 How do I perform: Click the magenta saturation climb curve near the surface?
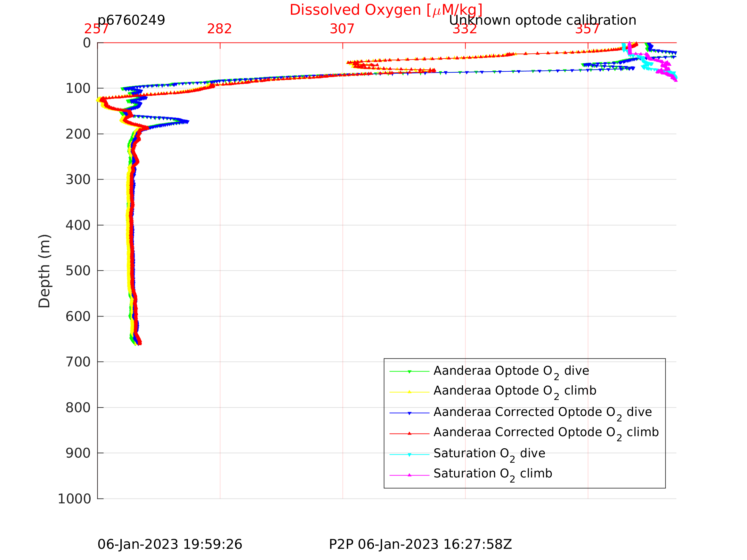[x=629, y=49]
